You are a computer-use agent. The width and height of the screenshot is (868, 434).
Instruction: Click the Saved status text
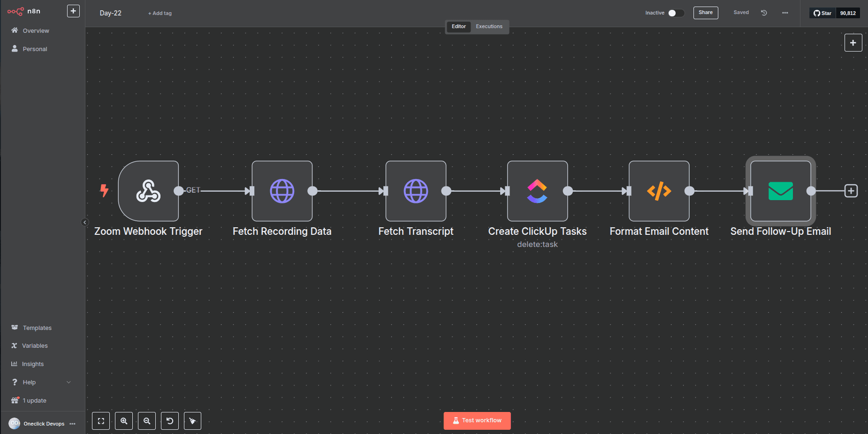(x=741, y=13)
